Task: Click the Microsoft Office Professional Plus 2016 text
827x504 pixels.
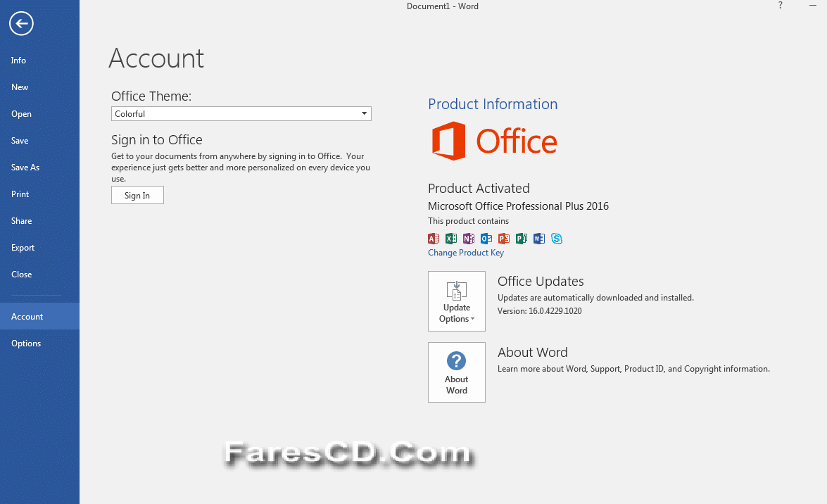Action: 518,206
